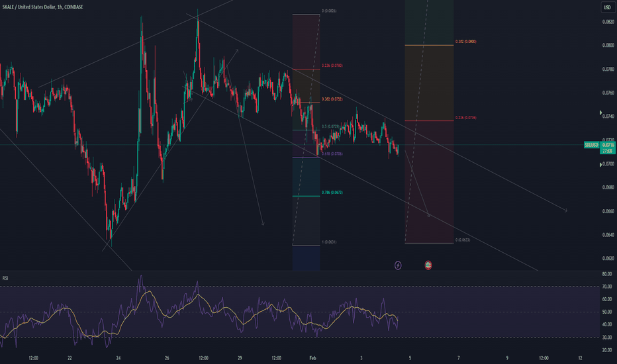Click the RSI indicator label
Viewport: 617px width, 364px height.
[5, 278]
